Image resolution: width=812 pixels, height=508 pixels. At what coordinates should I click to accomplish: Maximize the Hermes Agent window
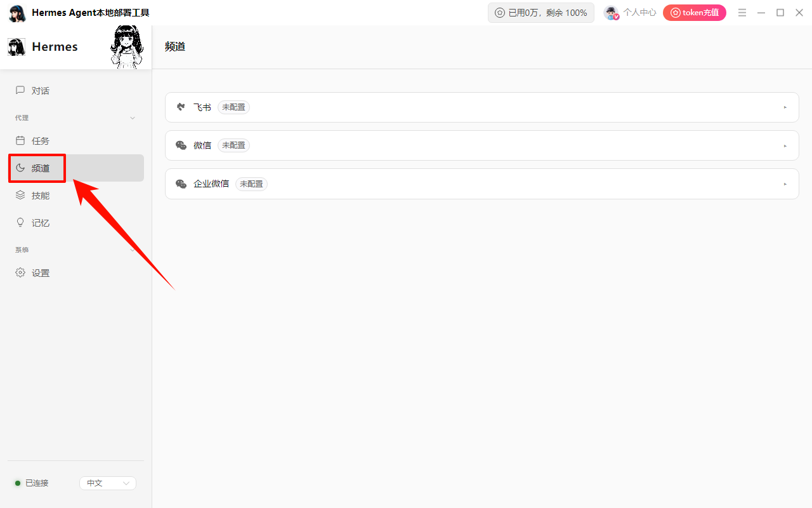(780, 13)
